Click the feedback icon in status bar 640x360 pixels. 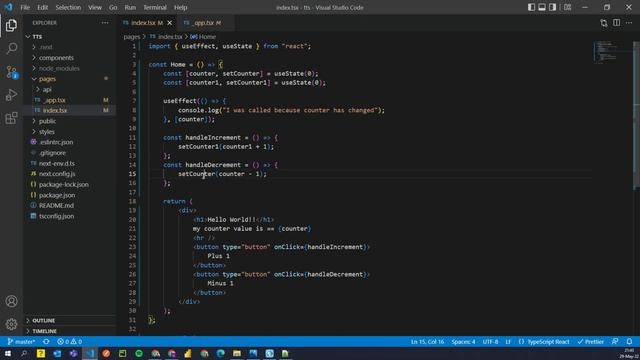point(615,342)
